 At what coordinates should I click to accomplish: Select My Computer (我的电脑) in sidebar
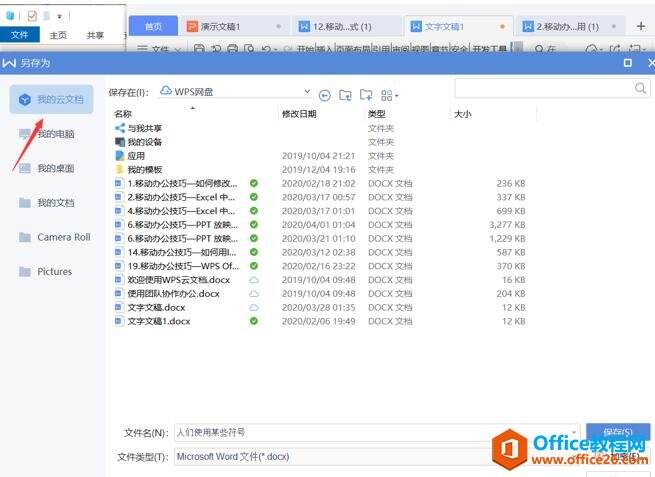tap(47, 134)
